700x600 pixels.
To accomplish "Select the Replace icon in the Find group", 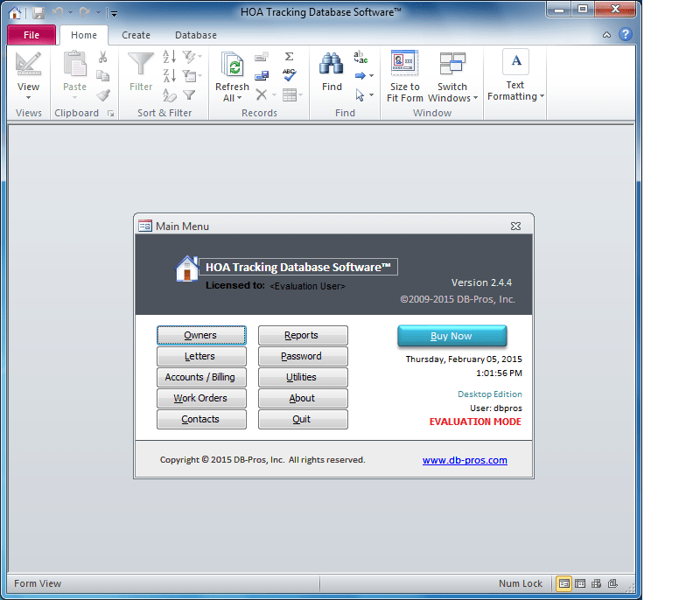I will point(359,58).
